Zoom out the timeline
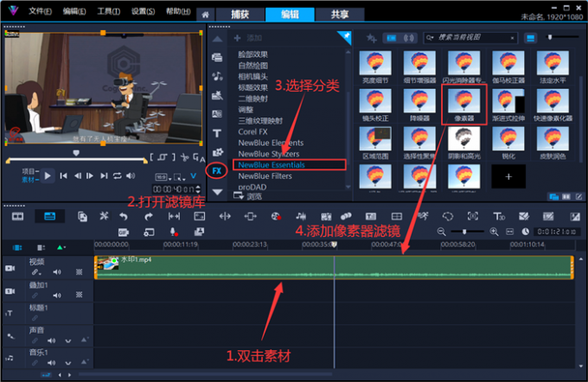 (441, 232)
